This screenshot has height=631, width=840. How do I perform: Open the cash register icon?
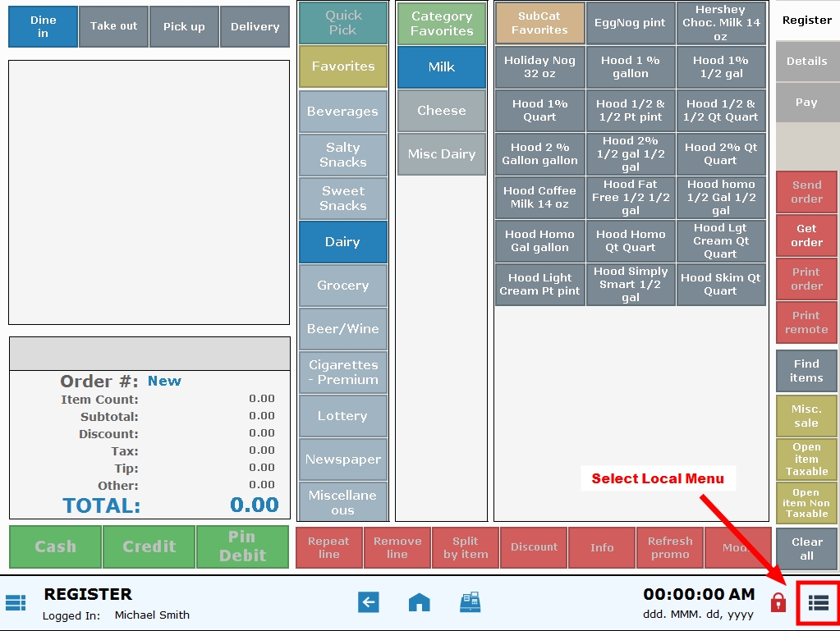click(x=470, y=601)
